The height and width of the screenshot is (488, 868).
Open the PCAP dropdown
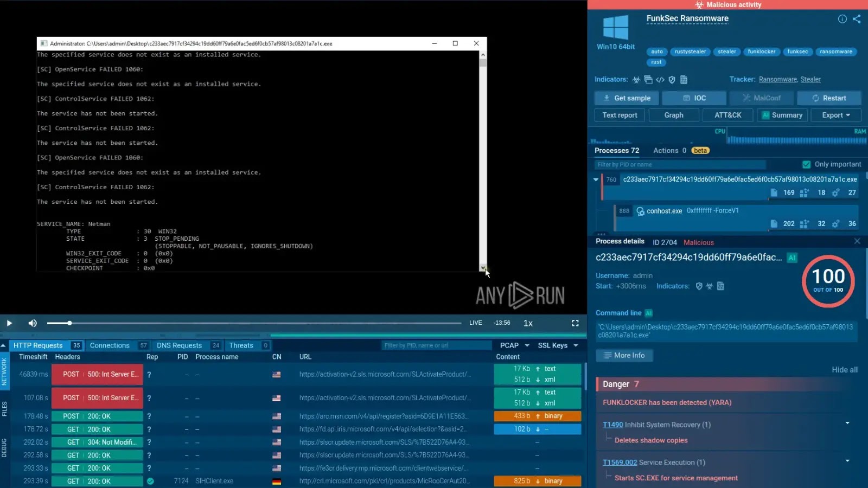[513, 345]
